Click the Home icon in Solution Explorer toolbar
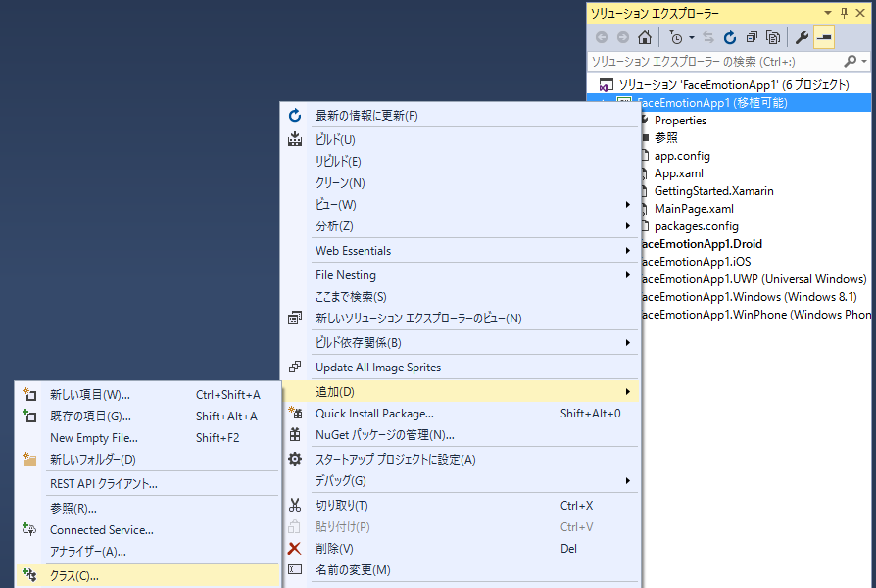876x588 pixels. pyautogui.click(x=645, y=37)
